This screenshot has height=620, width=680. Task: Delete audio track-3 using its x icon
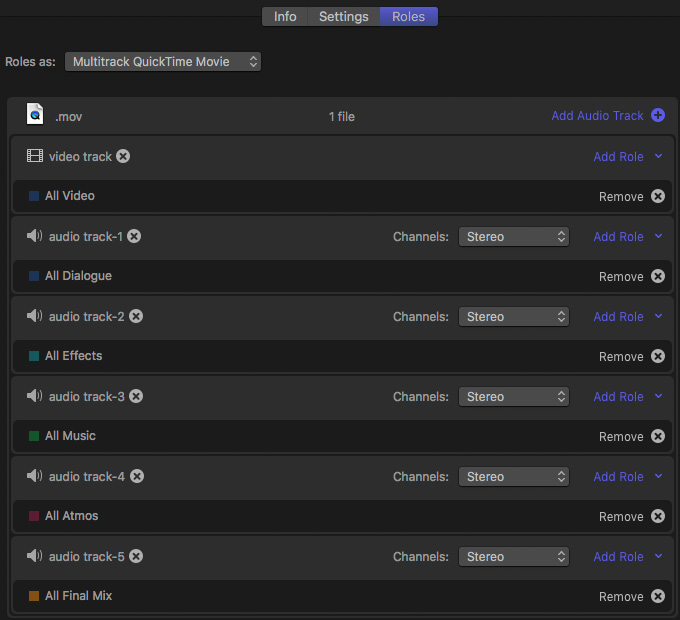(x=136, y=396)
